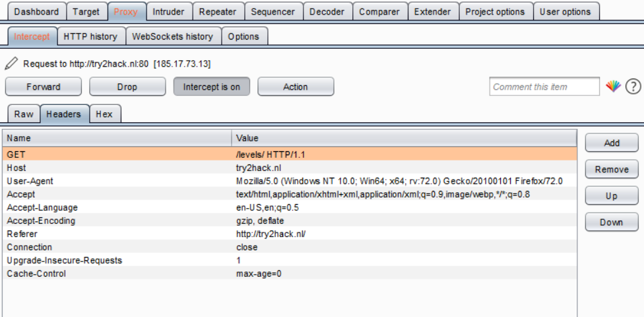
Task: Select the Referer header row
Action: [x=290, y=234]
